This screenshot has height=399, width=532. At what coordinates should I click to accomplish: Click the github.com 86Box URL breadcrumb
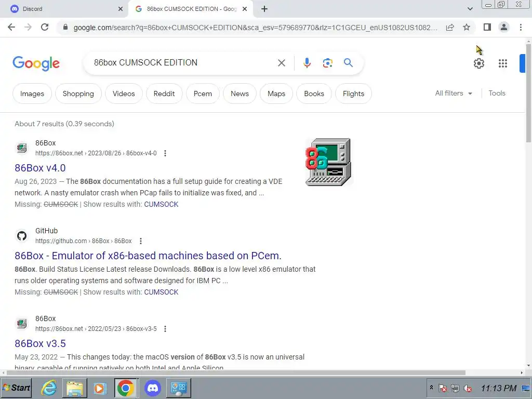click(84, 241)
